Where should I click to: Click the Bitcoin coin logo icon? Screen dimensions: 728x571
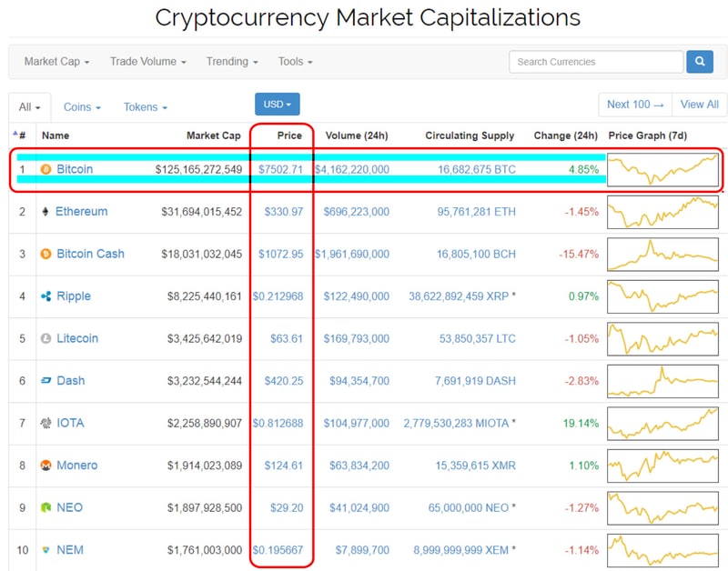[45, 169]
